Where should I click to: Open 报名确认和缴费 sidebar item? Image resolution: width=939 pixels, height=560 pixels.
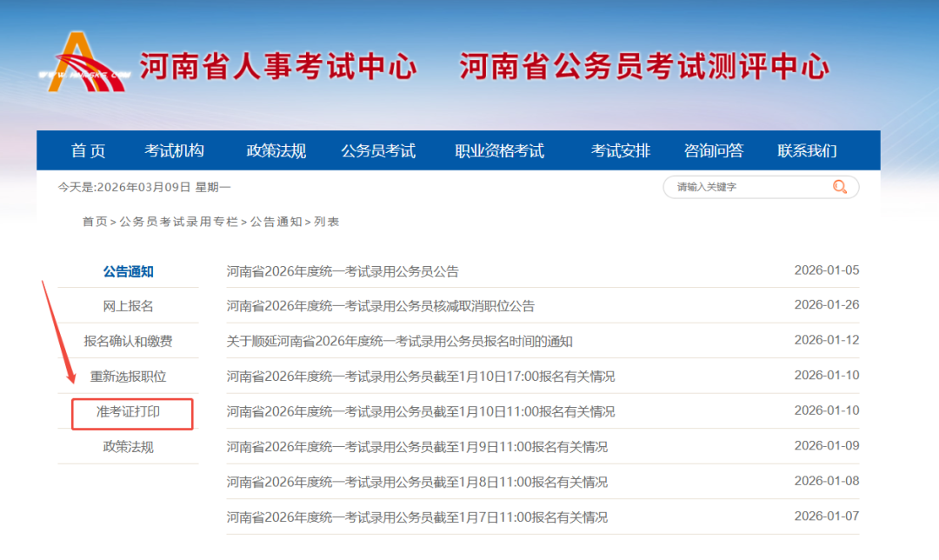tap(128, 341)
